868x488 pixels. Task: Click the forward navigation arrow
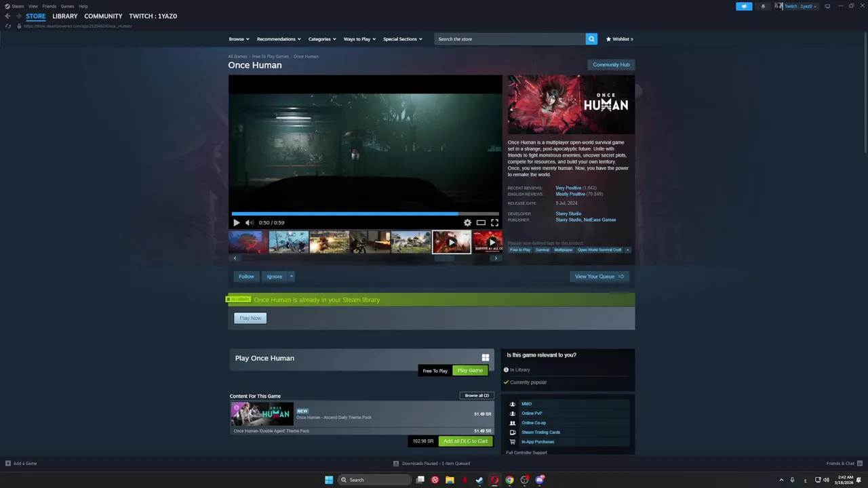click(x=18, y=16)
